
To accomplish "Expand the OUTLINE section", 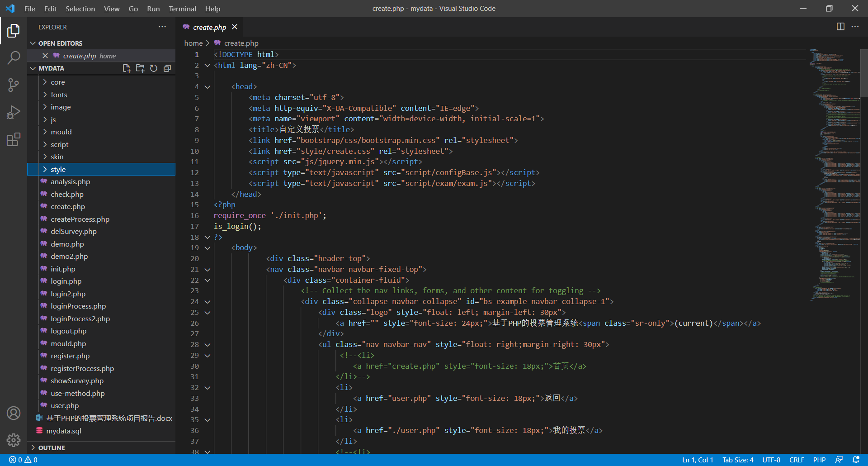I will tap(33, 448).
